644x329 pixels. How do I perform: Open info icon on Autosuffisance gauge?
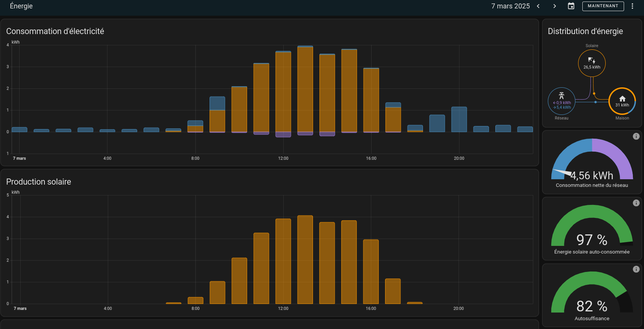636,269
